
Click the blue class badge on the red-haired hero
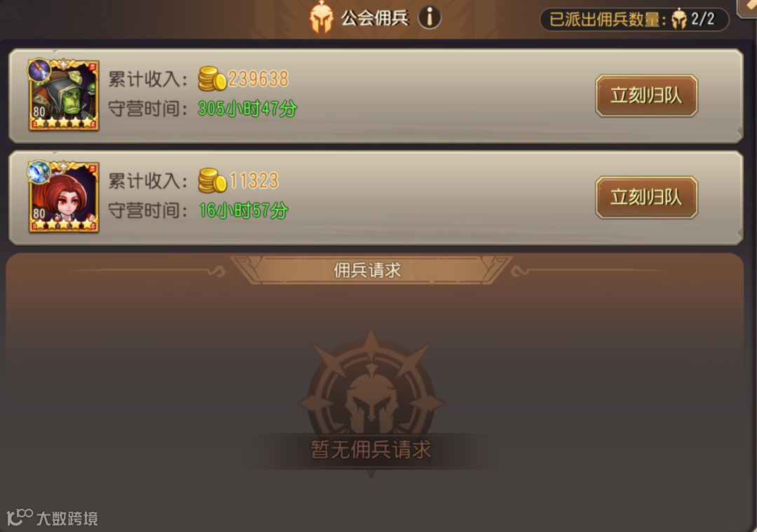pos(39,172)
